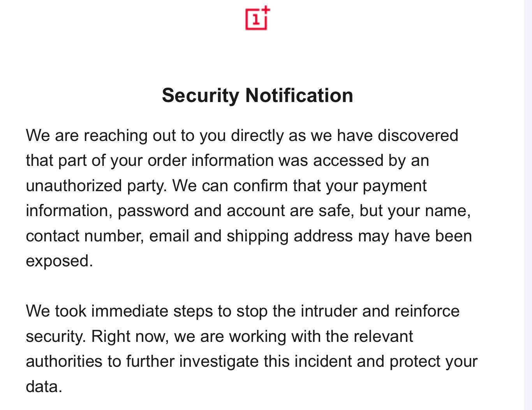
Task: Click the word "password" in the notification
Action: point(153,211)
